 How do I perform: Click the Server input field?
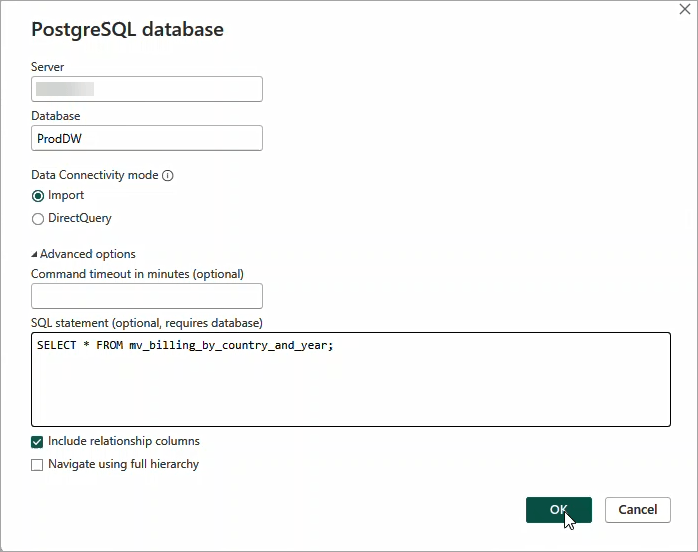click(x=147, y=89)
